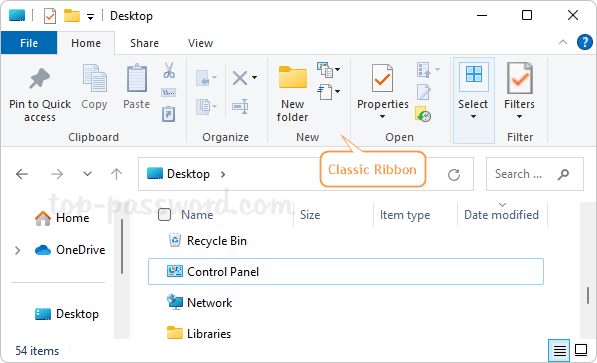Click the Cut scissors icon

(169, 70)
